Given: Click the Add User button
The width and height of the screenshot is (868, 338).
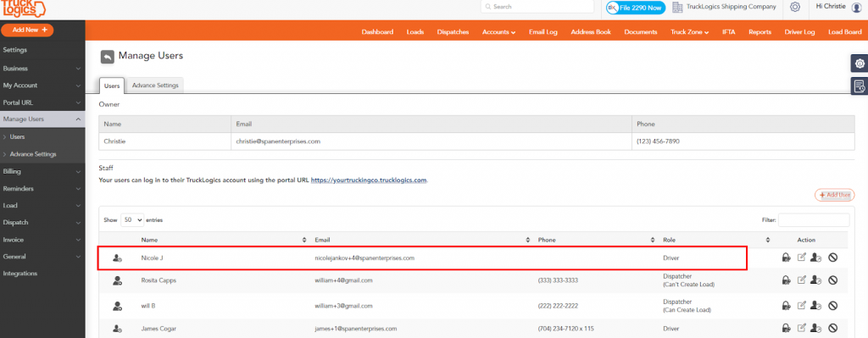Looking at the screenshot, I should tap(835, 195).
